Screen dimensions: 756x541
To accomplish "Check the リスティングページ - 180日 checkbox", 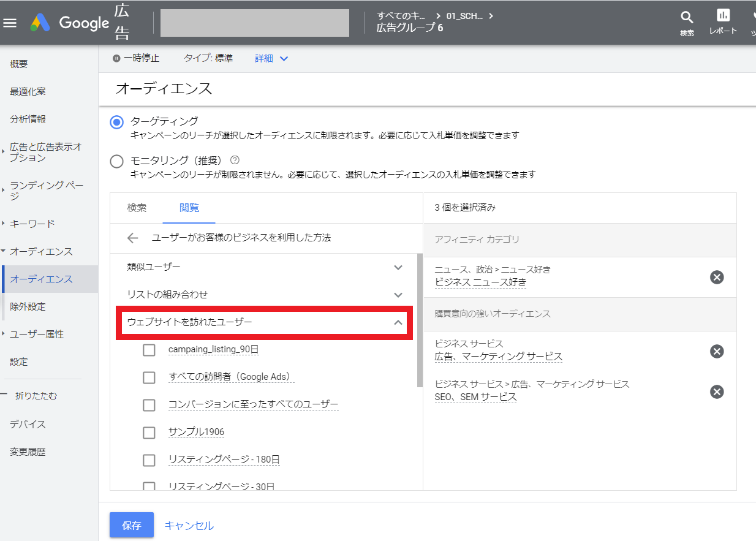I will [x=149, y=460].
